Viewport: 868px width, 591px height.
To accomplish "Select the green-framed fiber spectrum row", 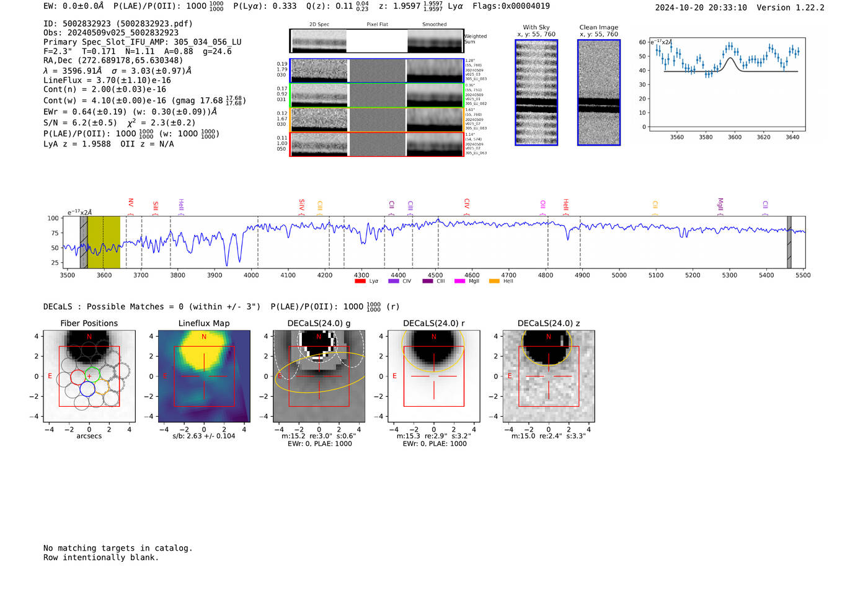I will point(377,95).
